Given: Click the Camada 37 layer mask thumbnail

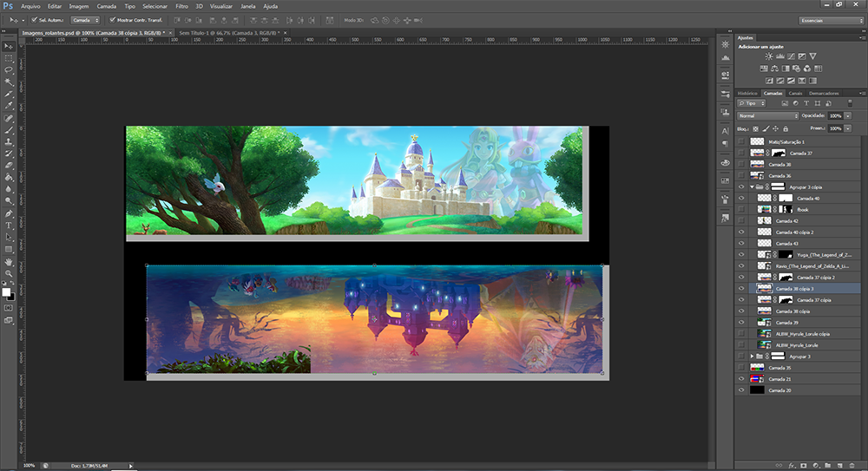Looking at the screenshot, I should point(779,154).
